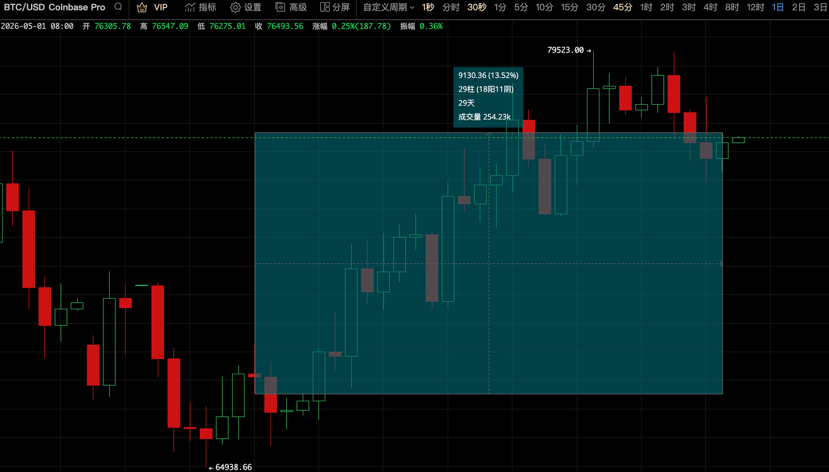Screen dimensions: 829x472
Task: Click the search magnifier next to BTC/USD
Action: (118, 7)
